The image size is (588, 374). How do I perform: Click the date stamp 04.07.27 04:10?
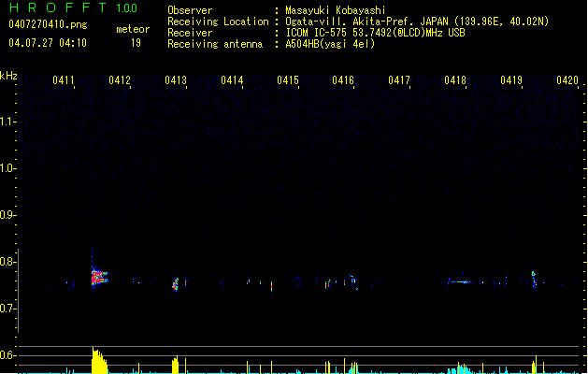point(48,43)
